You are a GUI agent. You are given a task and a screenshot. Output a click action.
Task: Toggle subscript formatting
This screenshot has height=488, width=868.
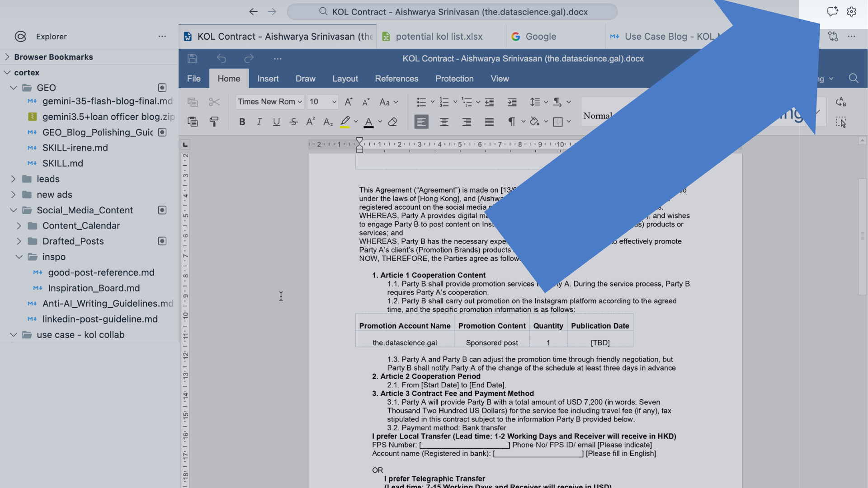pyautogui.click(x=328, y=122)
